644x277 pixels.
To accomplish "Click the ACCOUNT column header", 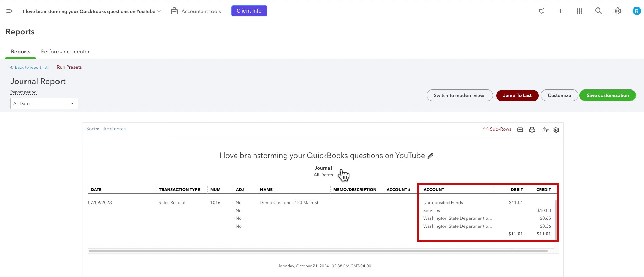I will point(434,190).
